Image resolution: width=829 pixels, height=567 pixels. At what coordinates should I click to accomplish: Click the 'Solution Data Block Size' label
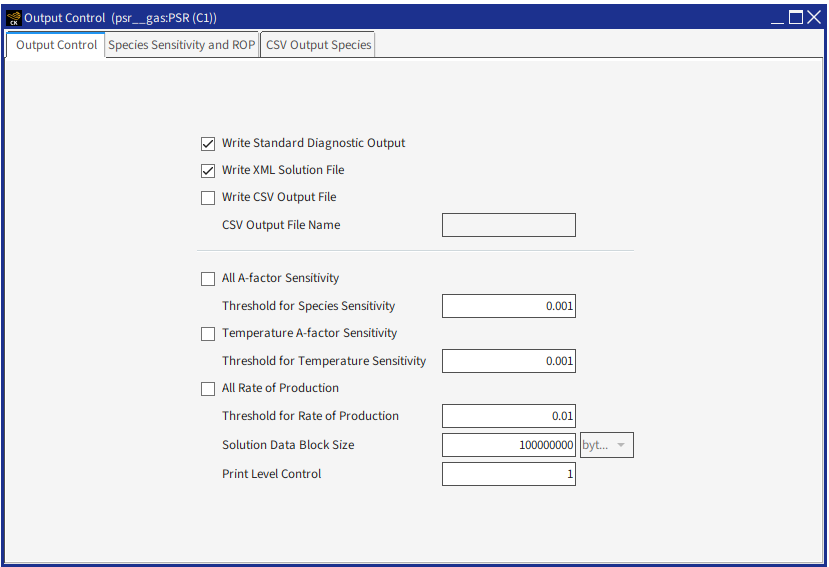click(288, 445)
